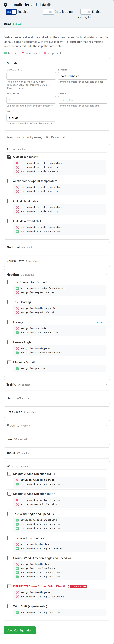The width and height of the screenshot is (114, 644).
Task: Click the info icon after plugin title
Action: [49, 5]
